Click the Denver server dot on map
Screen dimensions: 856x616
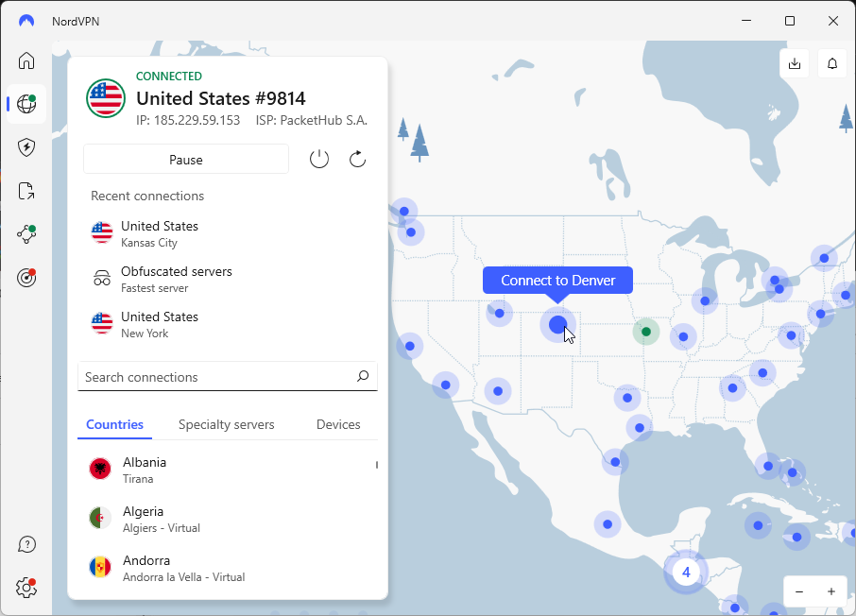[557, 324]
